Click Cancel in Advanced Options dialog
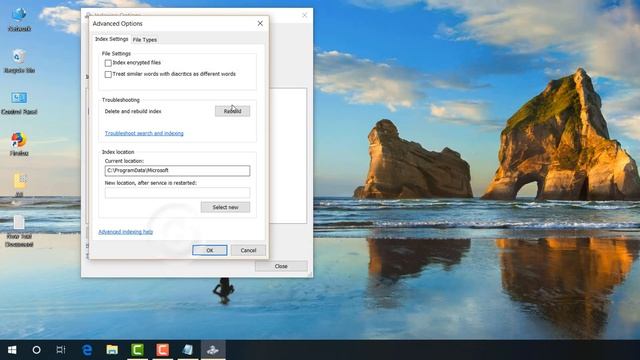Viewport: 640px width, 360px height. [248, 250]
